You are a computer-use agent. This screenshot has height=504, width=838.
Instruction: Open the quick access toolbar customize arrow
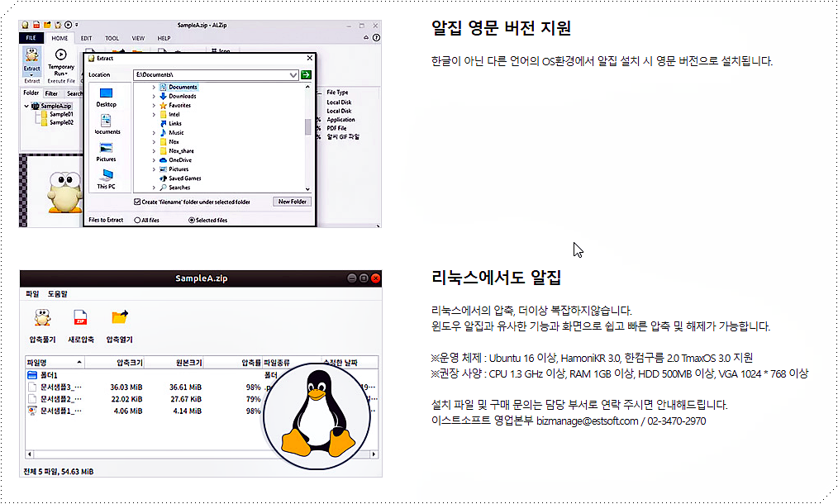(x=76, y=25)
